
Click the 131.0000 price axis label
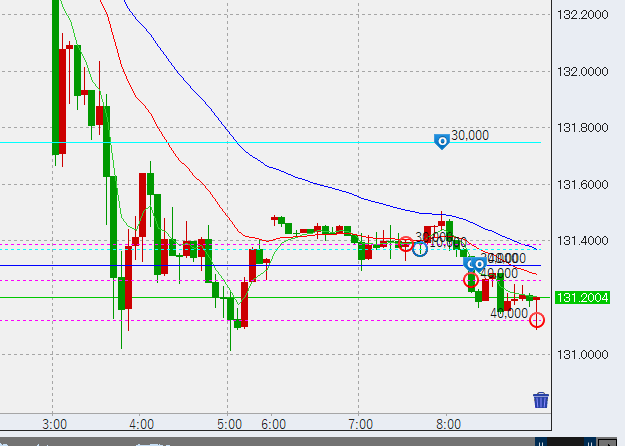click(582, 355)
